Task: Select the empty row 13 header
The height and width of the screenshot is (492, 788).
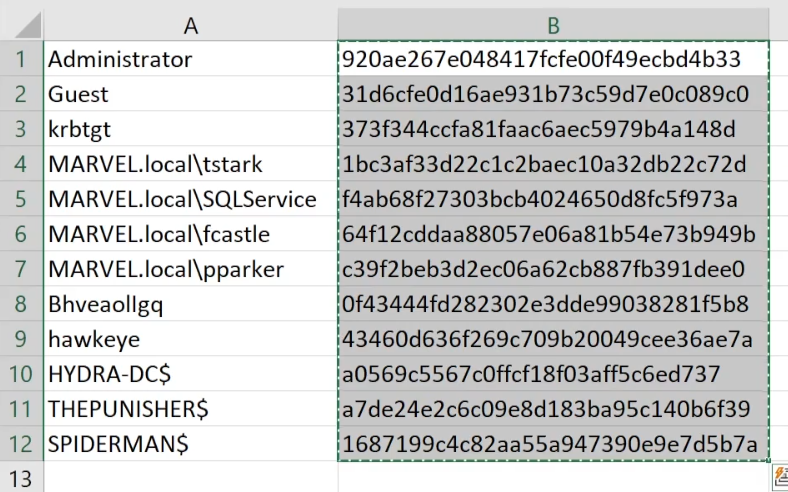Action: [x=21, y=477]
